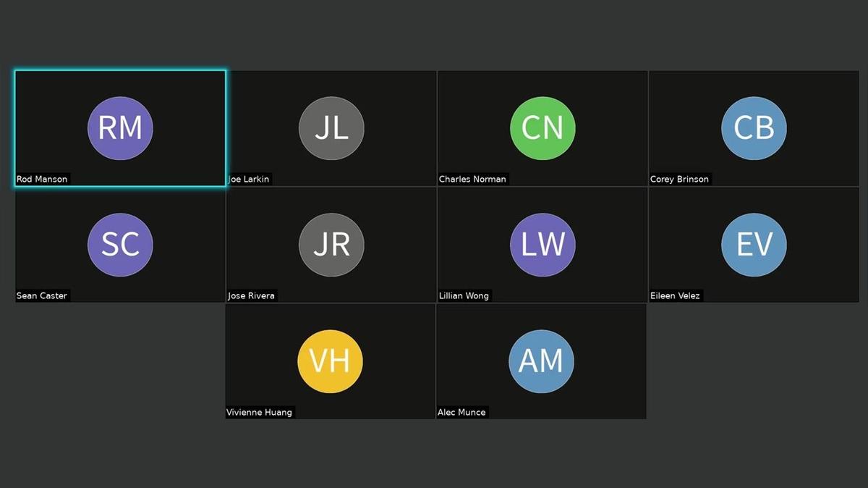Click the RM avatar circle
Screen dimensions: 868x488
pos(120,128)
